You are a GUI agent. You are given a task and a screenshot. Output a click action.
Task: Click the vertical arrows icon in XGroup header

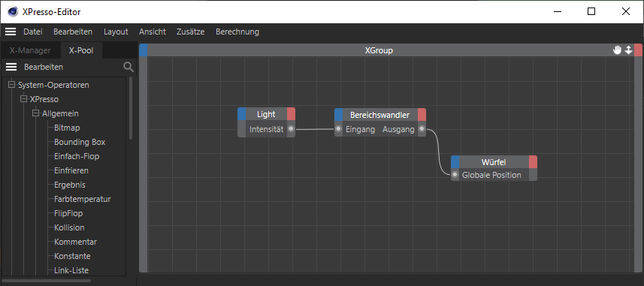click(x=628, y=50)
